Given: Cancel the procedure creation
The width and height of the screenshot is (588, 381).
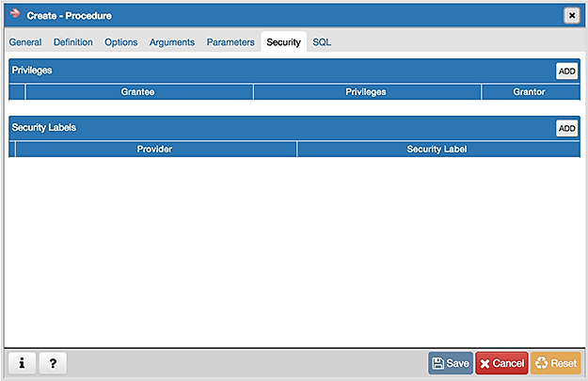Looking at the screenshot, I should pos(501,363).
